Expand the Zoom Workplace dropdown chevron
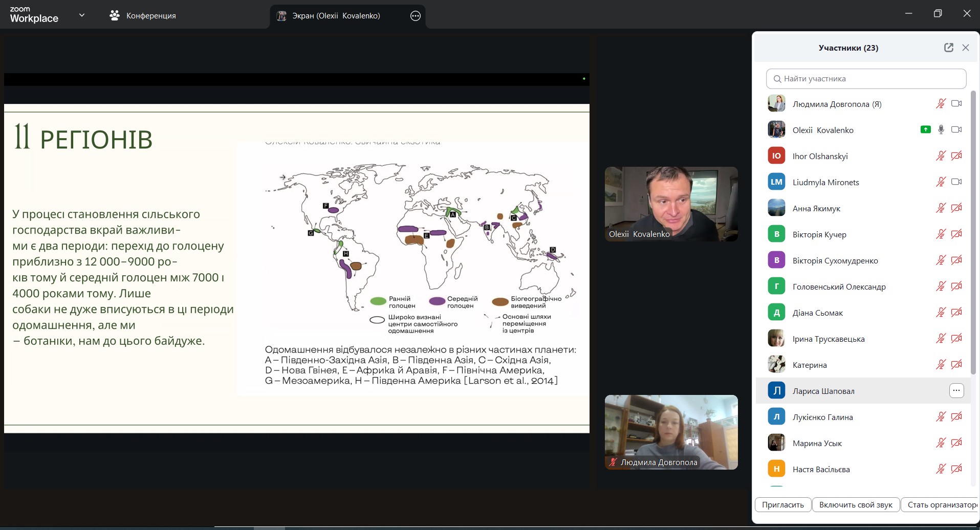 tap(82, 15)
